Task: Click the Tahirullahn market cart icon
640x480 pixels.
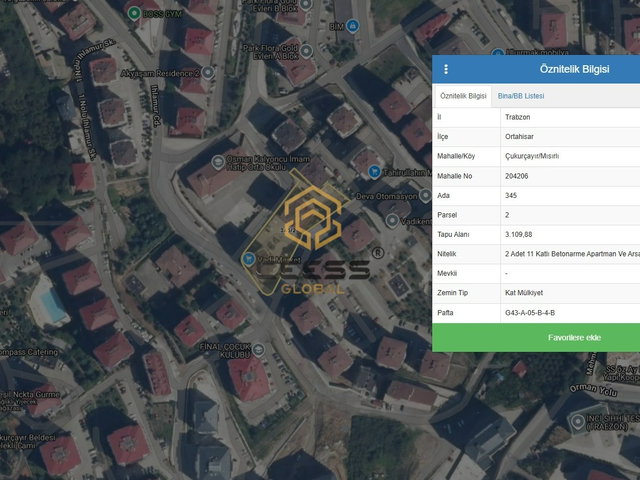Action: tap(374, 172)
